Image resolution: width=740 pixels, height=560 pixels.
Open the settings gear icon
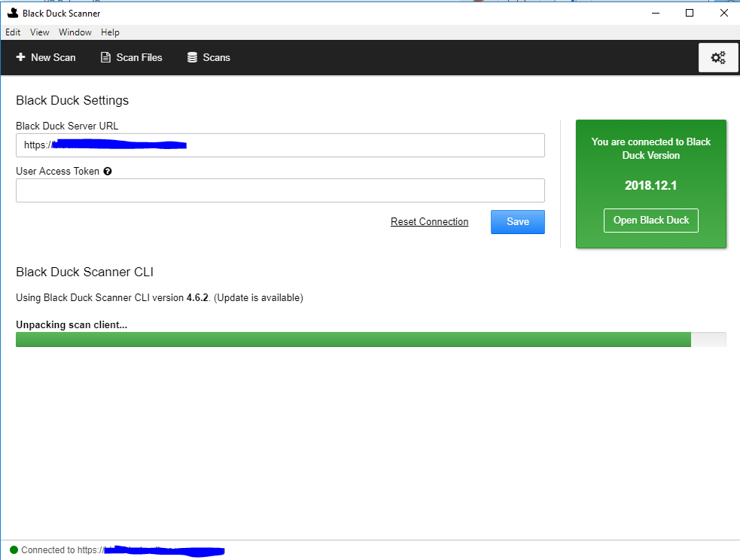coord(717,57)
